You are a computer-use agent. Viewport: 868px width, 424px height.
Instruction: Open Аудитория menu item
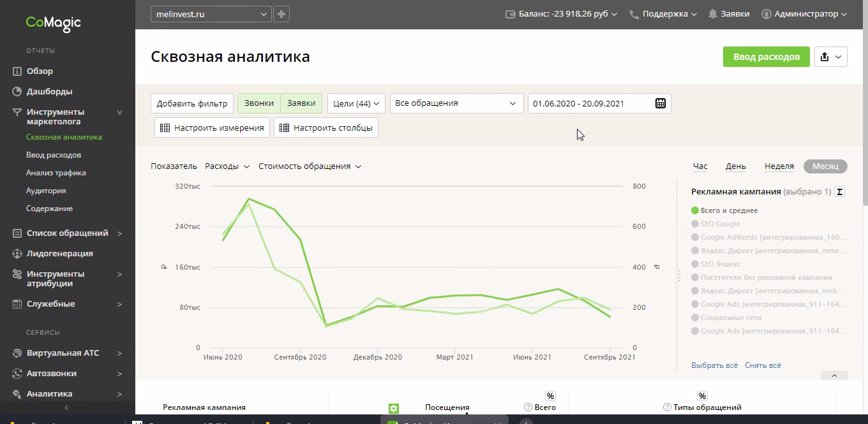coord(46,191)
